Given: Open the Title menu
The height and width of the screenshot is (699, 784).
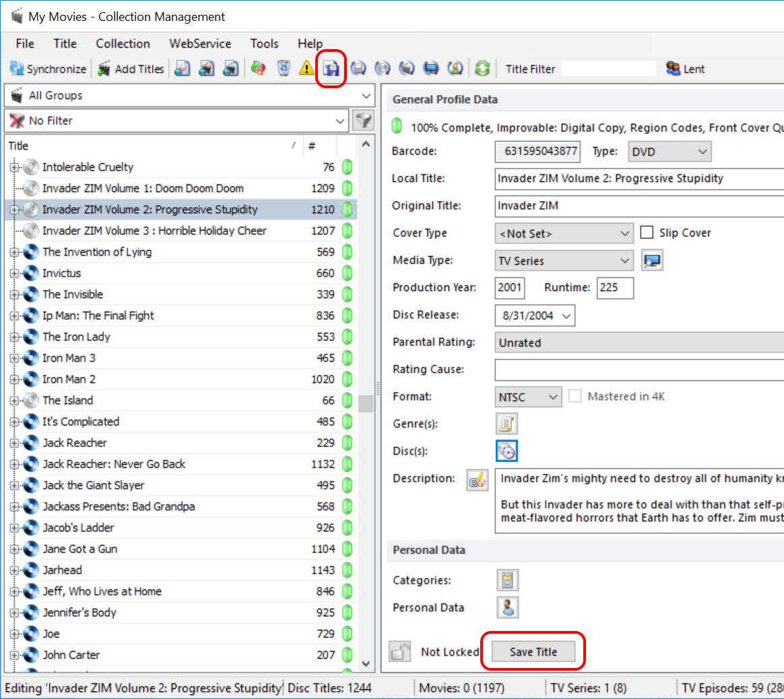Looking at the screenshot, I should coord(65,44).
